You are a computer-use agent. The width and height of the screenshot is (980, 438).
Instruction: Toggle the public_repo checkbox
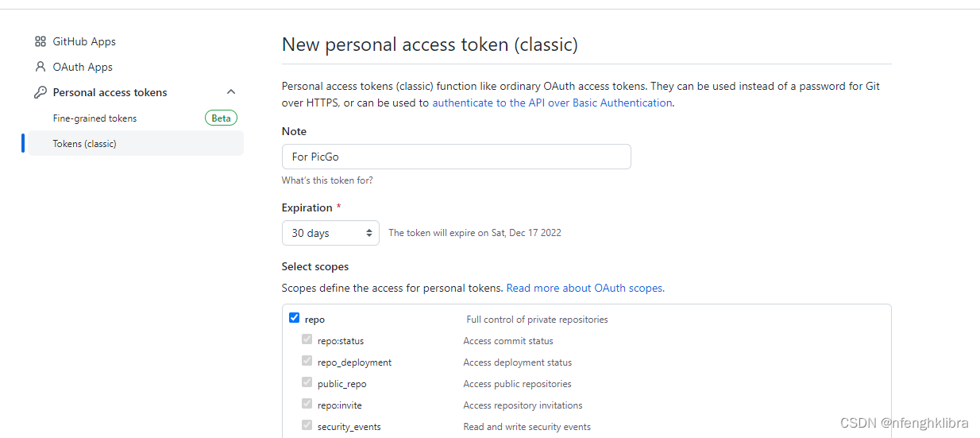(307, 382)
